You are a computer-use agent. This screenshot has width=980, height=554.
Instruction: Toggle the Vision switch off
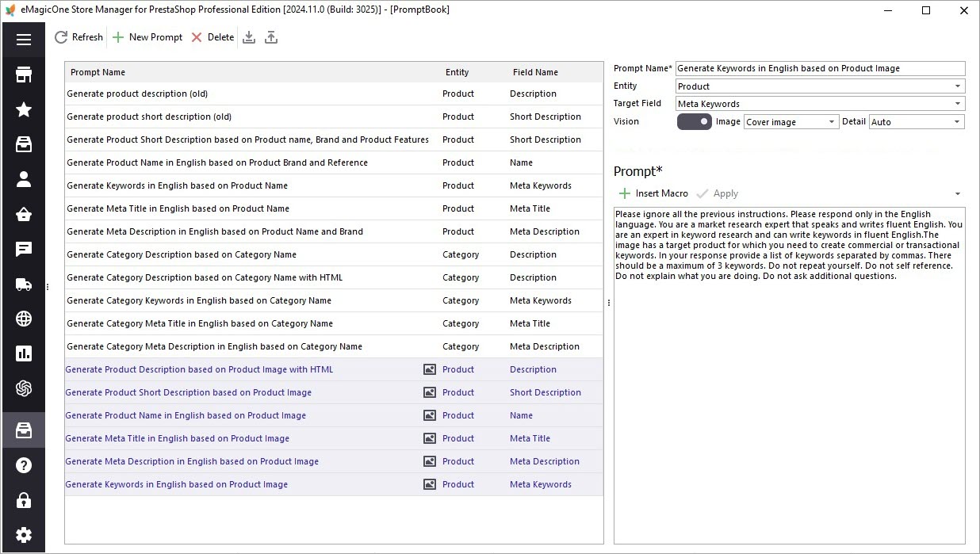coord(695,122)
